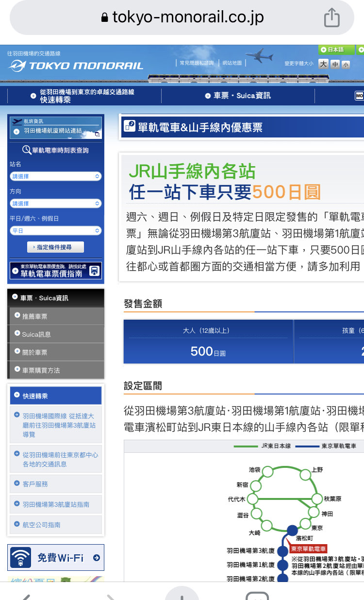This screenshot has height=600, width=364.
Task: Open the 車票・Suica資訊 navigation menu
Action: click(x=238, y=96)
